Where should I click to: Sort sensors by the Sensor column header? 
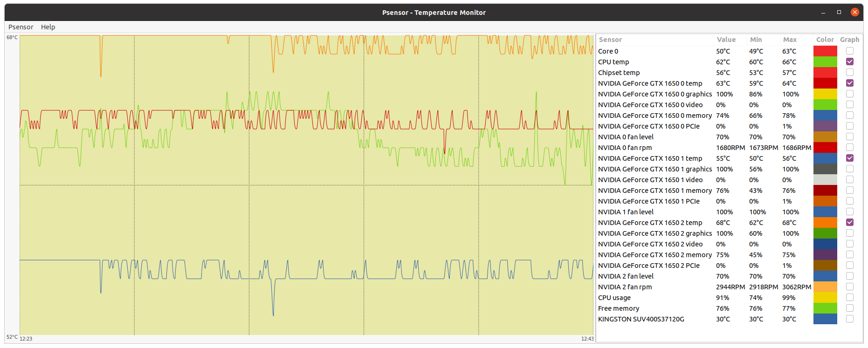pyautogui.click(x=610, y=40)
